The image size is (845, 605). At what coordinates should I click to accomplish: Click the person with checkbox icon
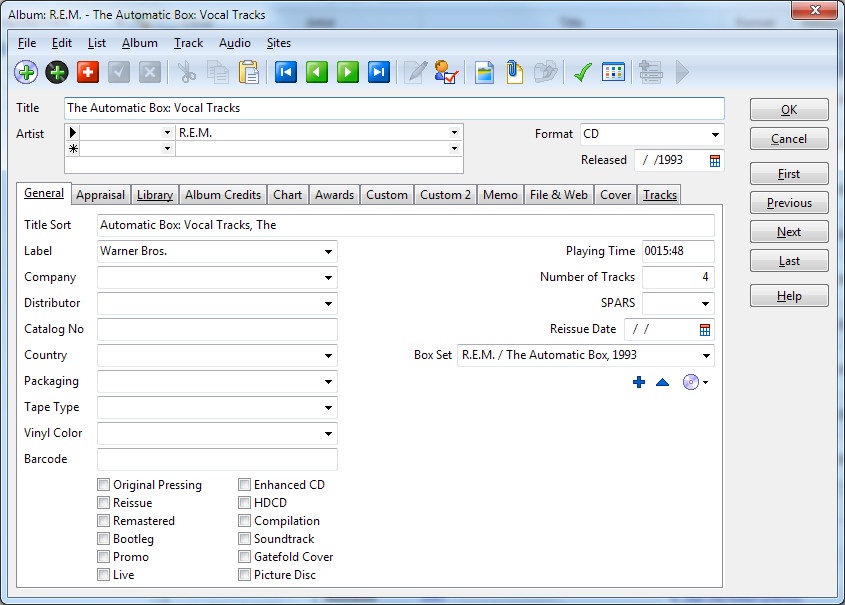coord(446,72)
